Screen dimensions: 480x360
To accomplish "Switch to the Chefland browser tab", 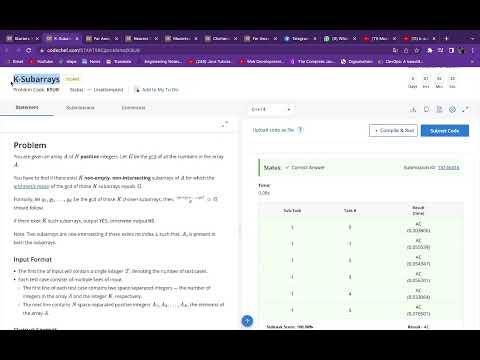I will [220, 39].
